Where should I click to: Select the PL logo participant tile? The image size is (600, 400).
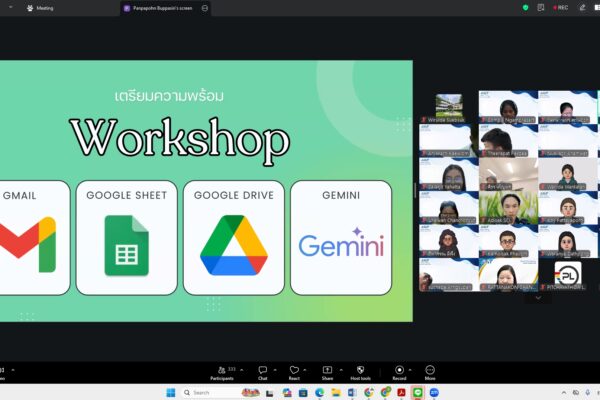click(x=568, y=274)
